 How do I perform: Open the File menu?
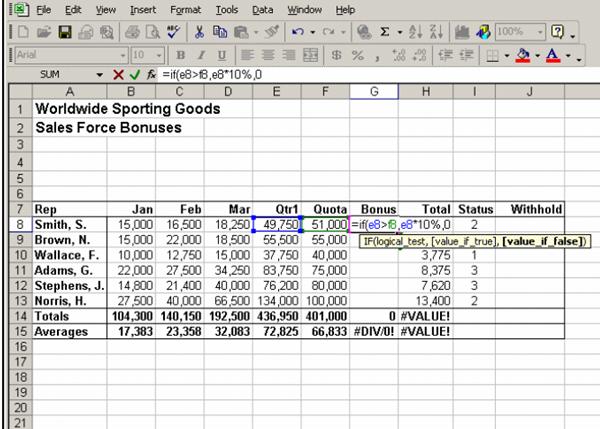click(x=44, y=10)
